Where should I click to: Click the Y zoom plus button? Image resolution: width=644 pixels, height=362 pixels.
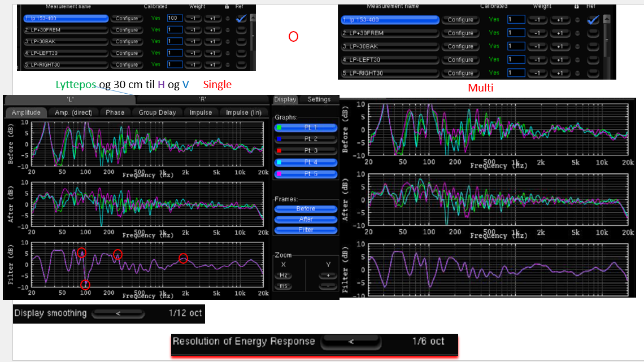pyautogui.click(x=328, y=276)
